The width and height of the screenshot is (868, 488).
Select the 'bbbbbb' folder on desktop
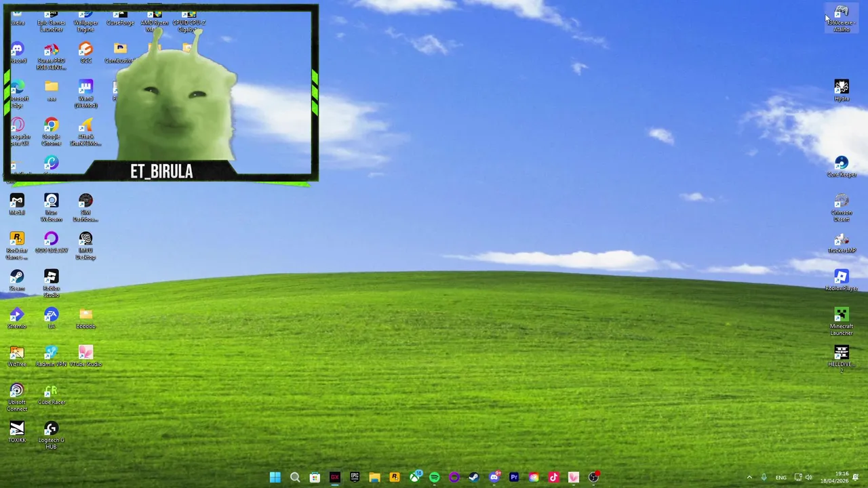tap(85, 319)
